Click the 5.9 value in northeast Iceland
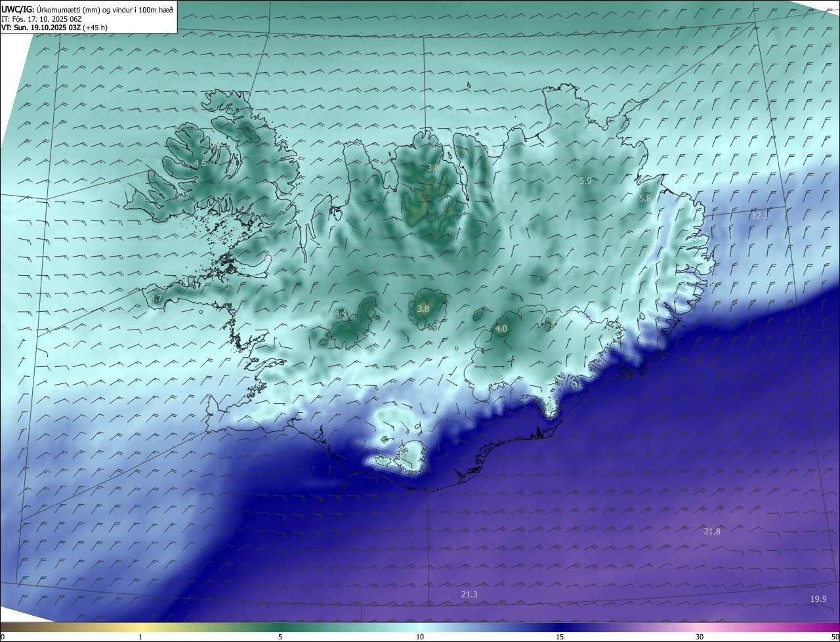The height and width of the screenshot is (642, 840). pyautogui.click(x=585, y=181)
